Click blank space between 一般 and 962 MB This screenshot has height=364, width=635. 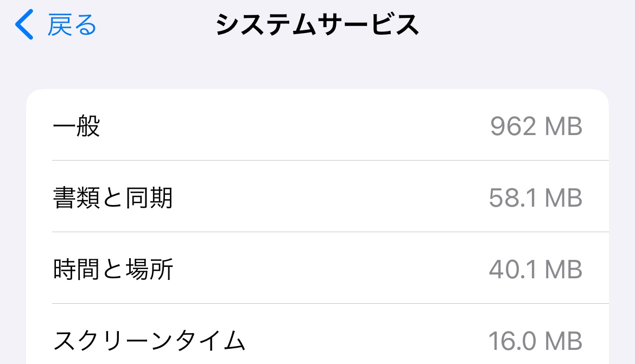pyautogui.click(x=293, y=127)
